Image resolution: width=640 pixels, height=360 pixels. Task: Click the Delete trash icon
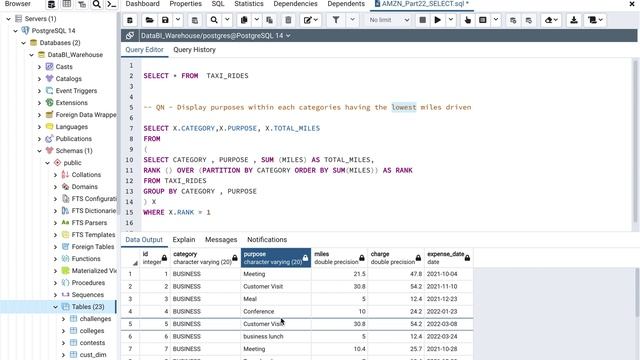288,20
